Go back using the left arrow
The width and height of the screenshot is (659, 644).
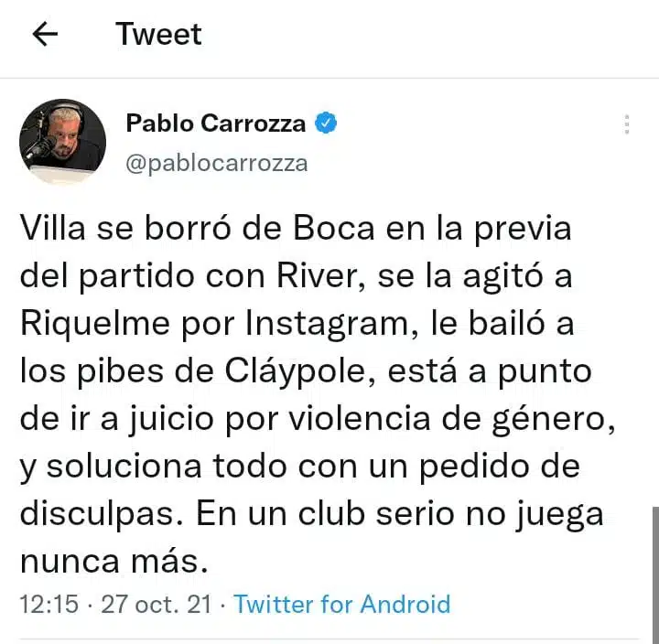pyautogui.click(x=45, y=34)
